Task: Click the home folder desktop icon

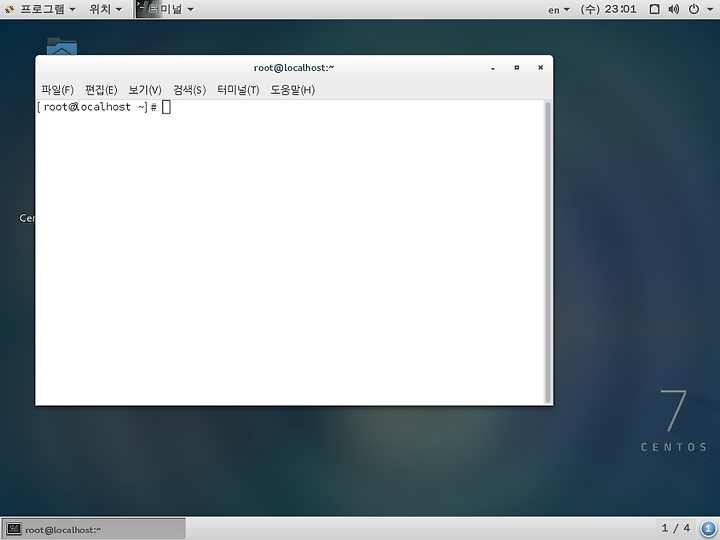Action: 62,46
